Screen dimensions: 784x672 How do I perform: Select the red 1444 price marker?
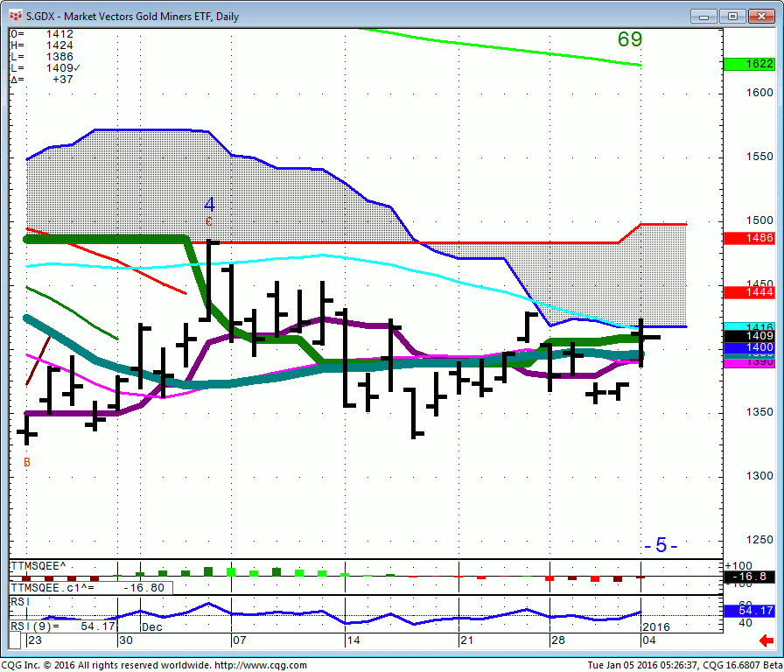point(749,292)
